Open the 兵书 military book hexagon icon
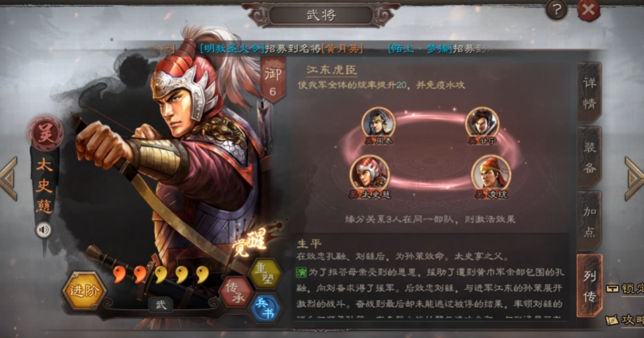 click(265, 308)
